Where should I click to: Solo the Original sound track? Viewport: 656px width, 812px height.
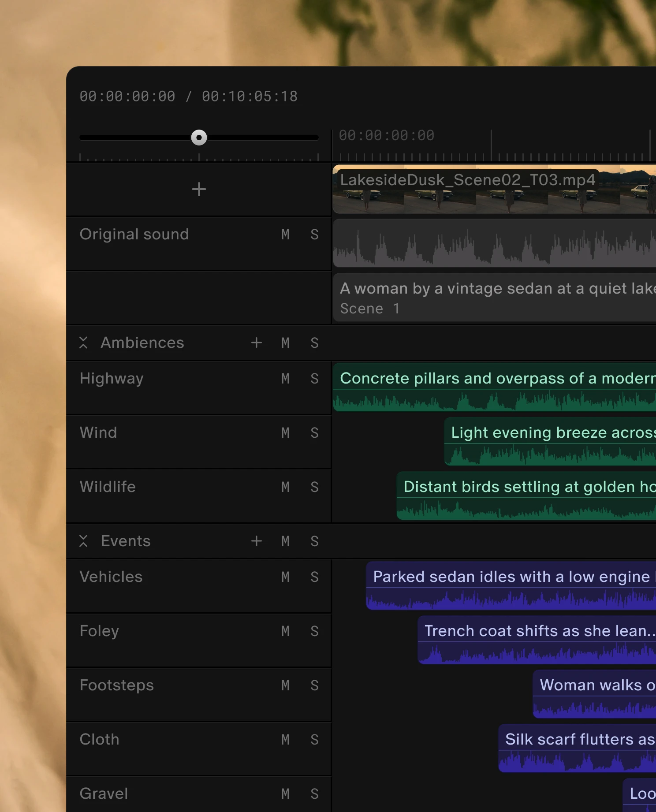314,235
